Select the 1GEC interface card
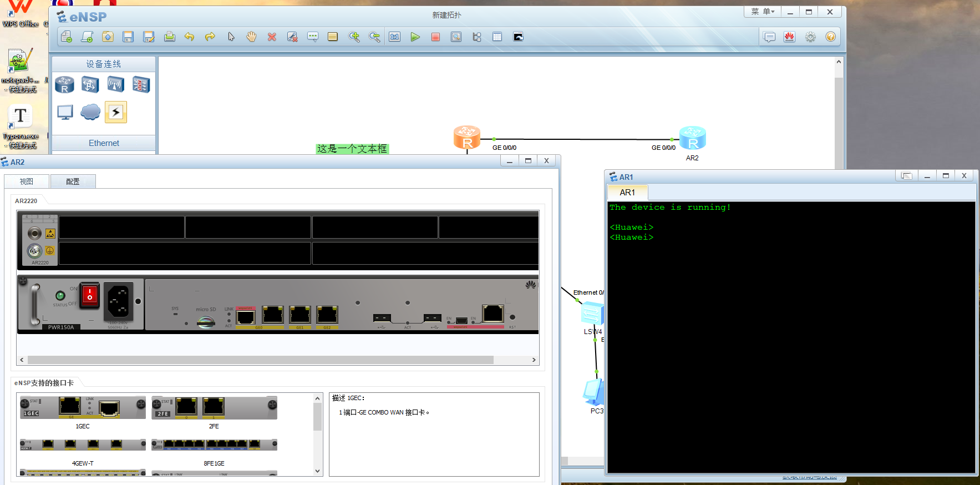 (83, 408)
